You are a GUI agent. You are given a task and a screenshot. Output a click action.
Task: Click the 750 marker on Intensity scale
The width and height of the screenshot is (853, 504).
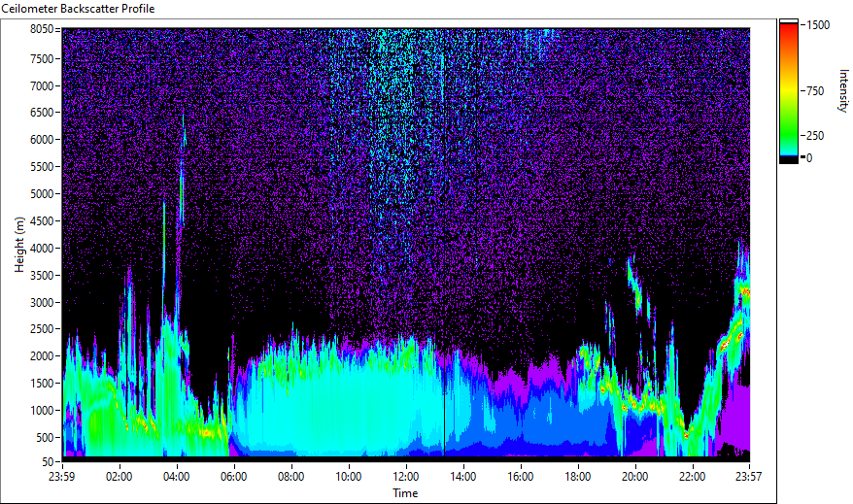[x=815, y=91]
